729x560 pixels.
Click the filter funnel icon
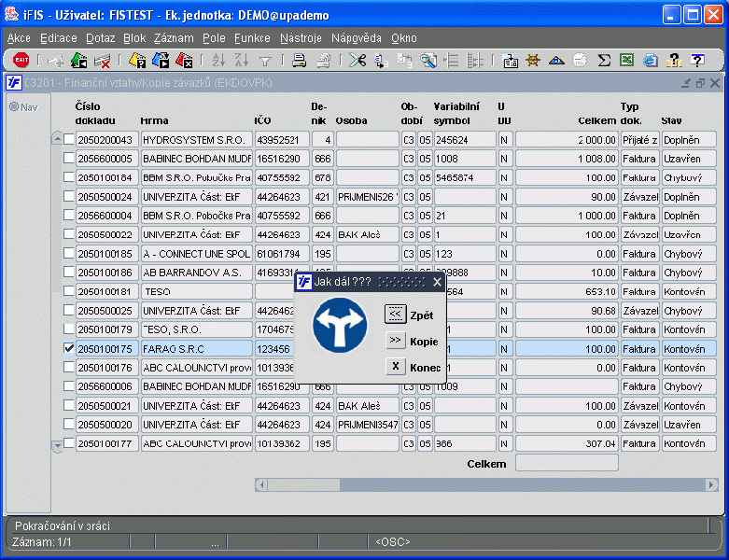click(x=264, y=61)
